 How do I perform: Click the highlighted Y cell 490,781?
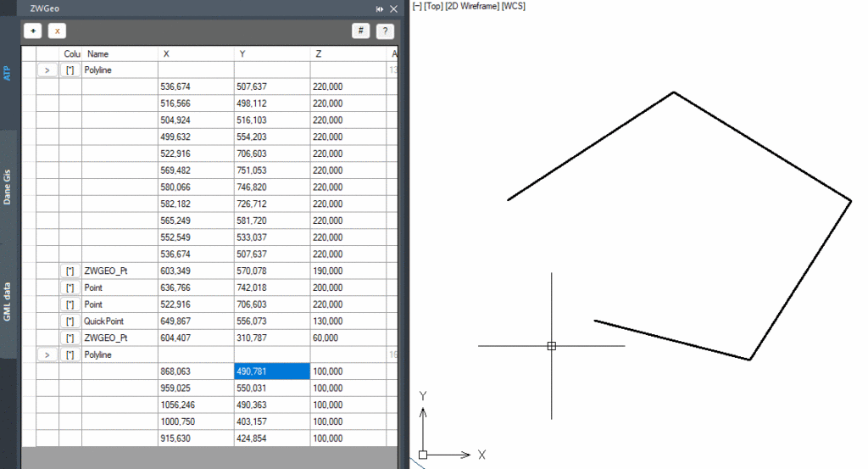(x=272, y=371)
